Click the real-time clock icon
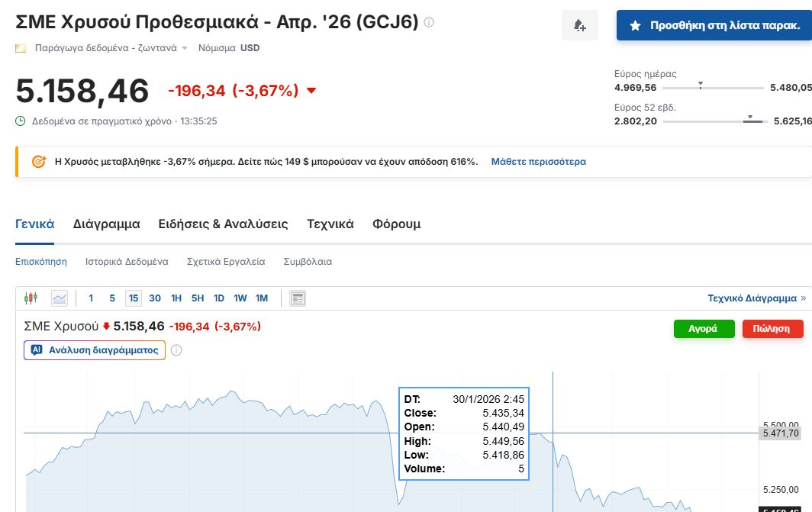Viewport: 812px width, 512px height. tap(21, 121)
